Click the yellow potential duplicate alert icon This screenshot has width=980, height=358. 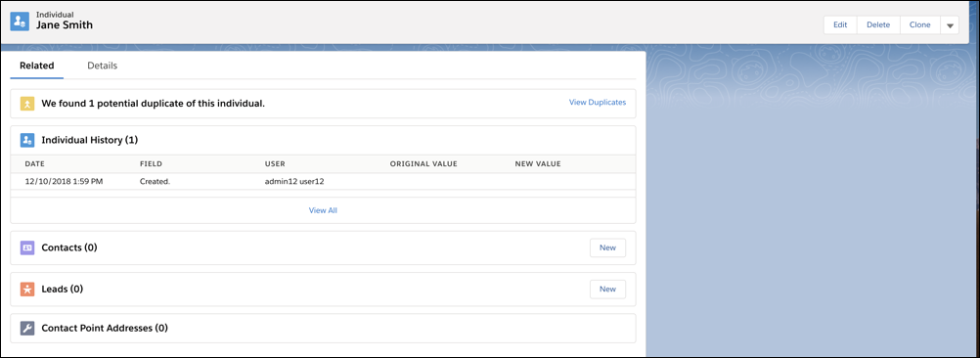tap(27, 103)
